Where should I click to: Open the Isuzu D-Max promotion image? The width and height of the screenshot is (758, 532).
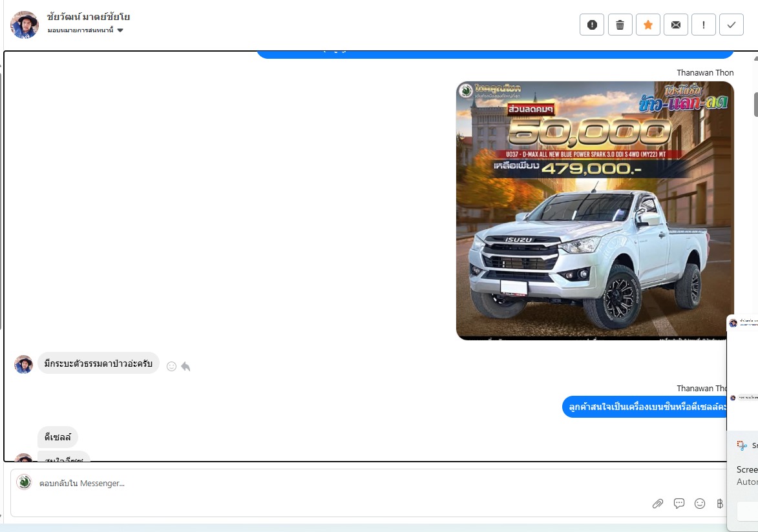pyautogui.click(x=595, y=210)
